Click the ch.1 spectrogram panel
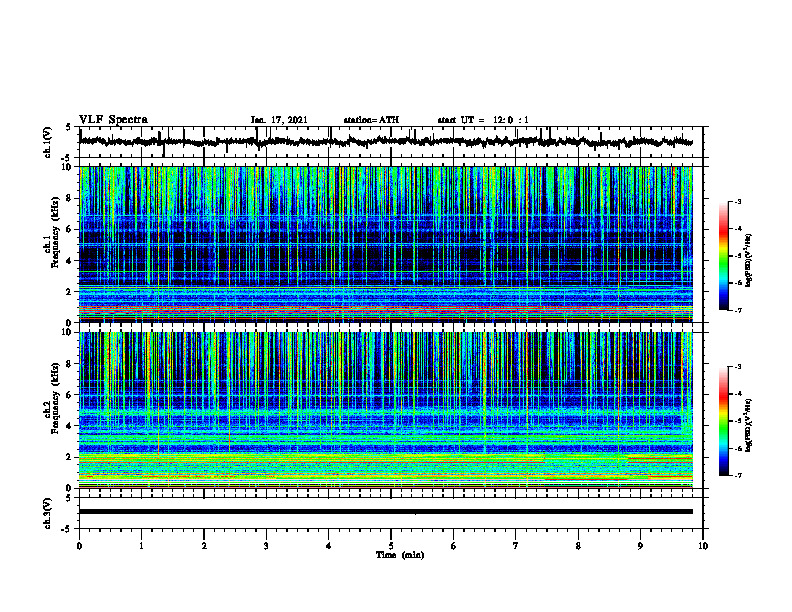The image size is (792, 612). point(385,244)
